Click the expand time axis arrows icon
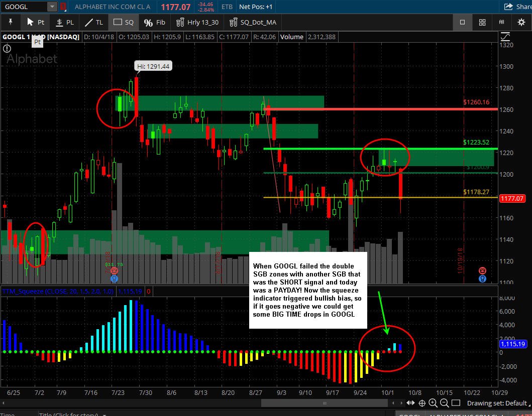The width and height of the screenshot is (532, 416). (410, 403)
